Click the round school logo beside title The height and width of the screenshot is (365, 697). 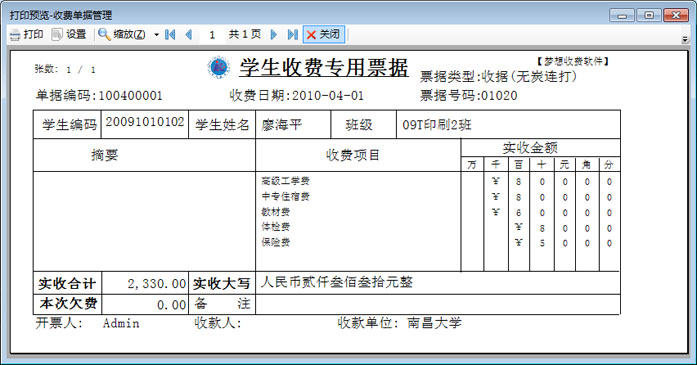pyautogui.click(x=219, y=68)
